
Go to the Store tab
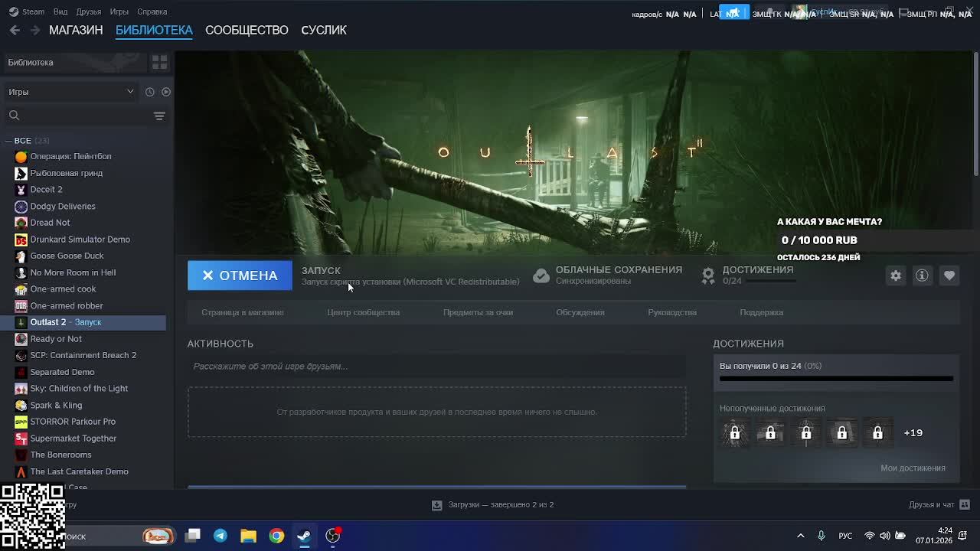76,30
